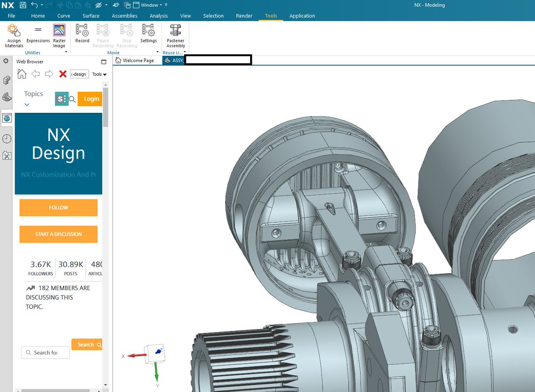Click the browser Back arrow
Screen dimensions: 535x392
point(36,74)
